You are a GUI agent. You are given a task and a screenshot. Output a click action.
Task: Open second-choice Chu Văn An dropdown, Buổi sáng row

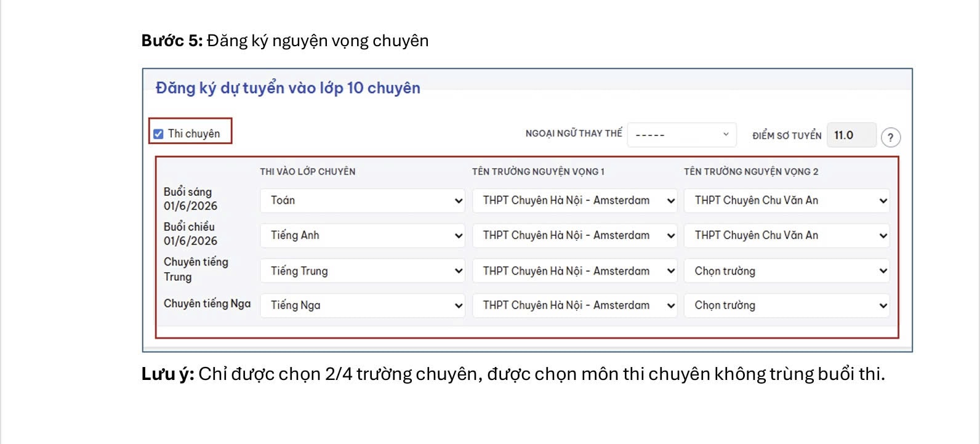pos(786,201)
